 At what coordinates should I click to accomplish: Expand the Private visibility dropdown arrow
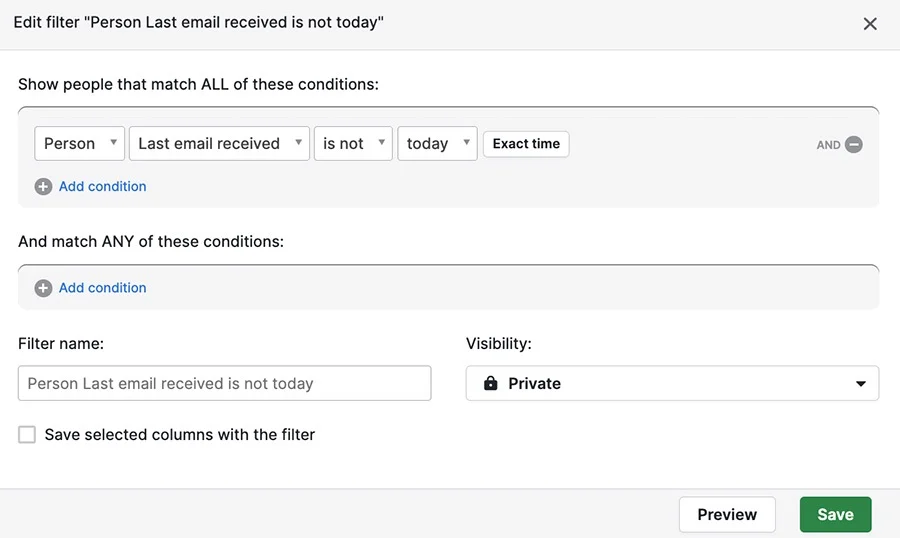pyautogui.click(x=860, y=384)
